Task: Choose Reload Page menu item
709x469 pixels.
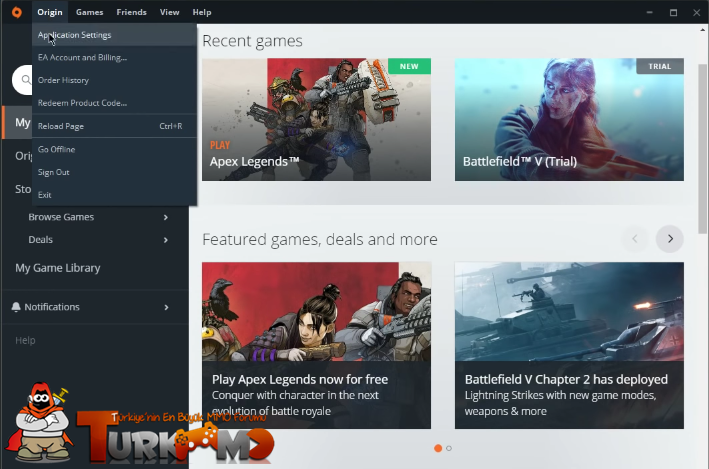Action: pyautogui.click(x=114, y=126)
